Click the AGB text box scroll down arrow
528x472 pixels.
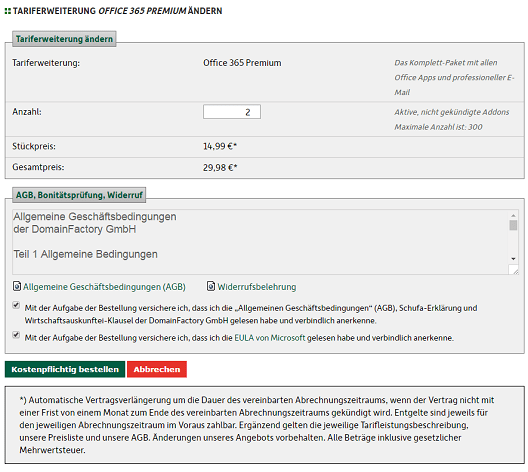tap(513, 259)
